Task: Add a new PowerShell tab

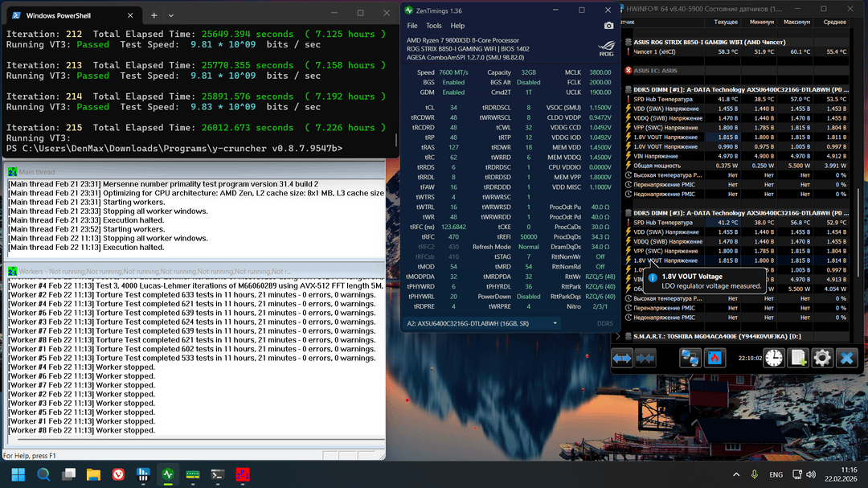Action: (154, 15)
